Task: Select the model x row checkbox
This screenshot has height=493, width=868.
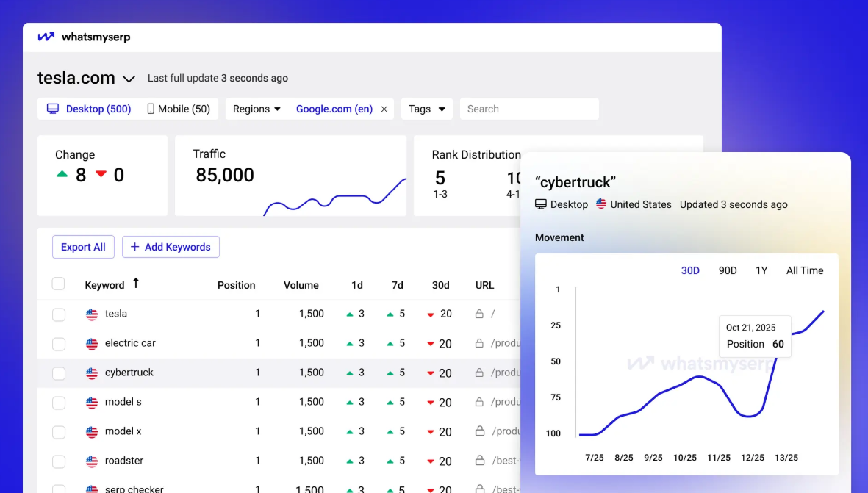Action: (59, 432)
